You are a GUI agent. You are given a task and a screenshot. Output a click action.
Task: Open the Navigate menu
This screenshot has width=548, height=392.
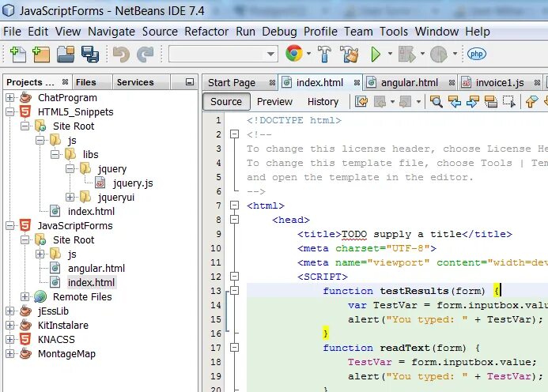click(x=111, y=32)
